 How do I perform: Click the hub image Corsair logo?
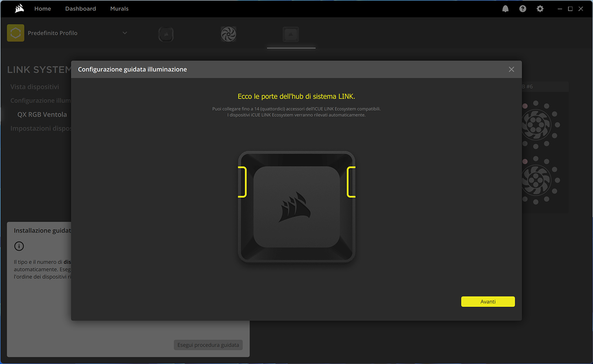coord(295,207)
